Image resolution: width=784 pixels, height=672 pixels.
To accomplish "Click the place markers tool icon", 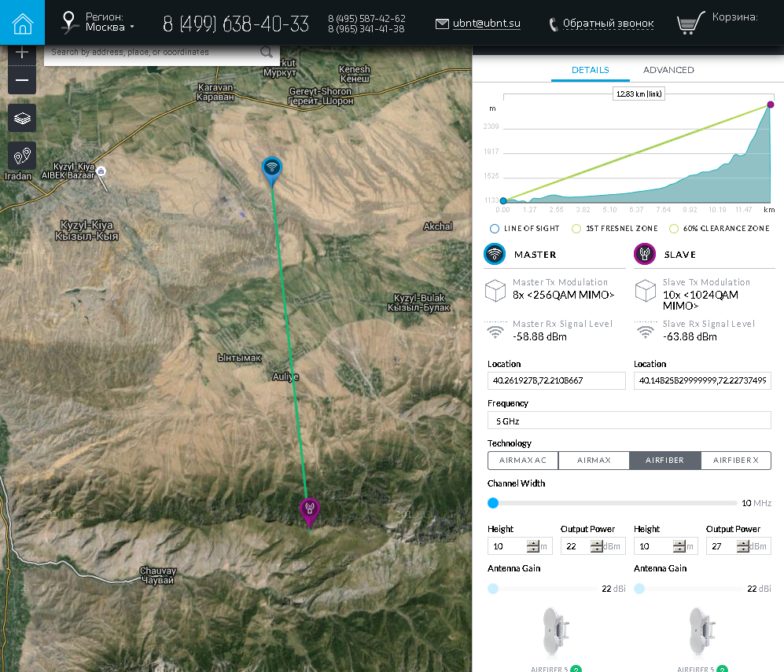I will click(22, 155).
